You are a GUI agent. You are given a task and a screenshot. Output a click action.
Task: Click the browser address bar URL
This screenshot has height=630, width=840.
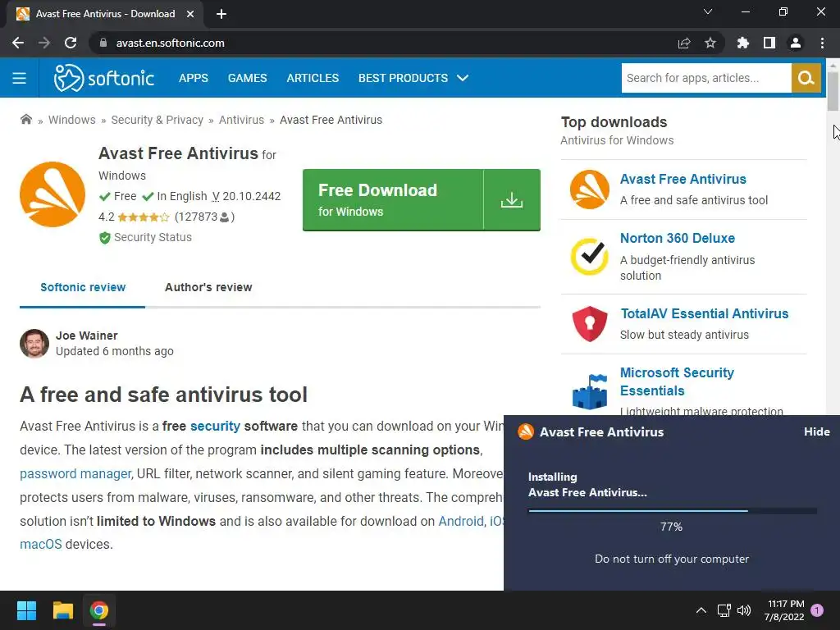tap(171, 43)
